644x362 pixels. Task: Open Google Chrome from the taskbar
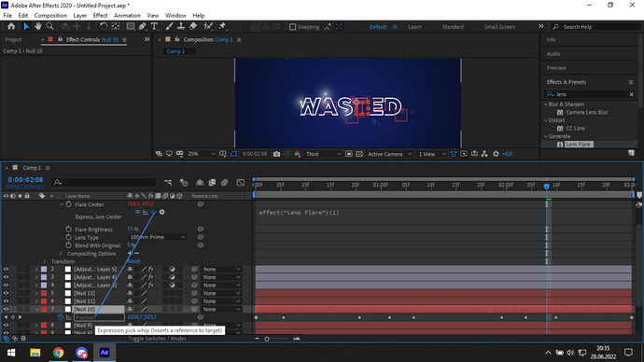pyautogui.click(x=58, y=353)
